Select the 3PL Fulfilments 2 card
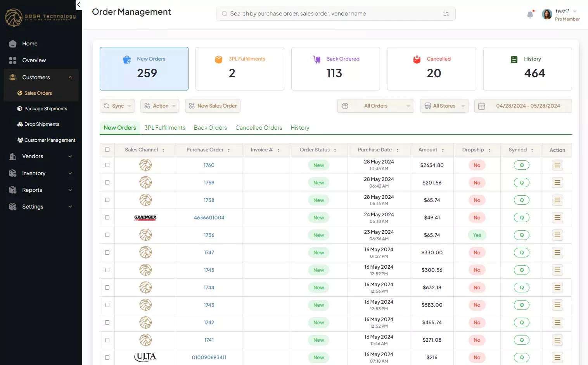588x365 pixels. pos(240,69)
